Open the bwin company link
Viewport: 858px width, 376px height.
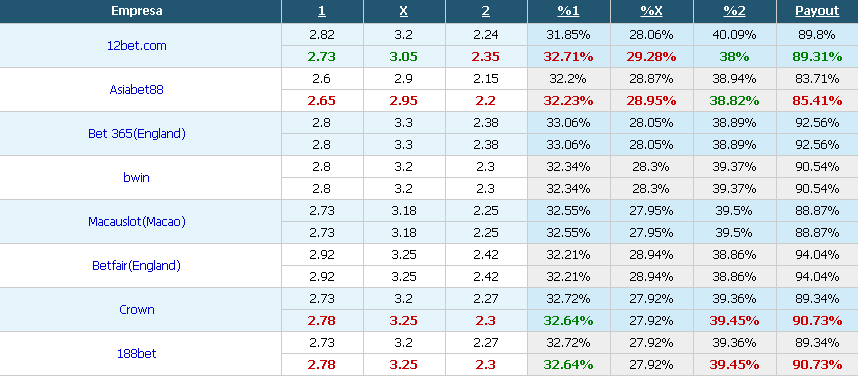point(136,177)
